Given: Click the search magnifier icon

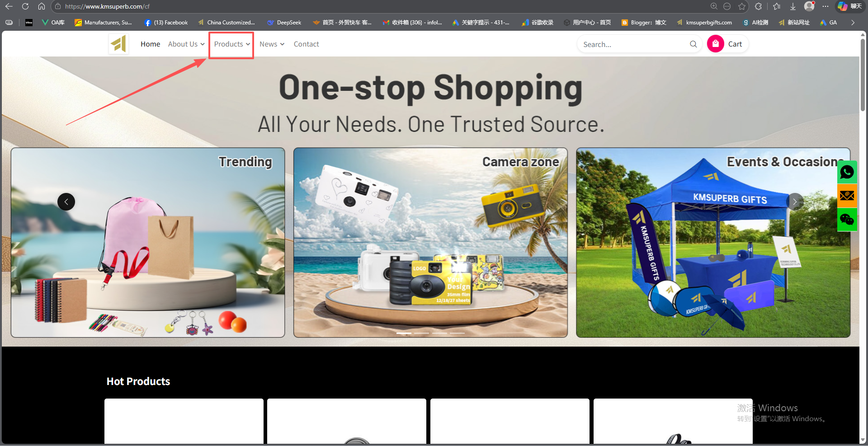Looking at the screenshot, I should click(693, 44).
